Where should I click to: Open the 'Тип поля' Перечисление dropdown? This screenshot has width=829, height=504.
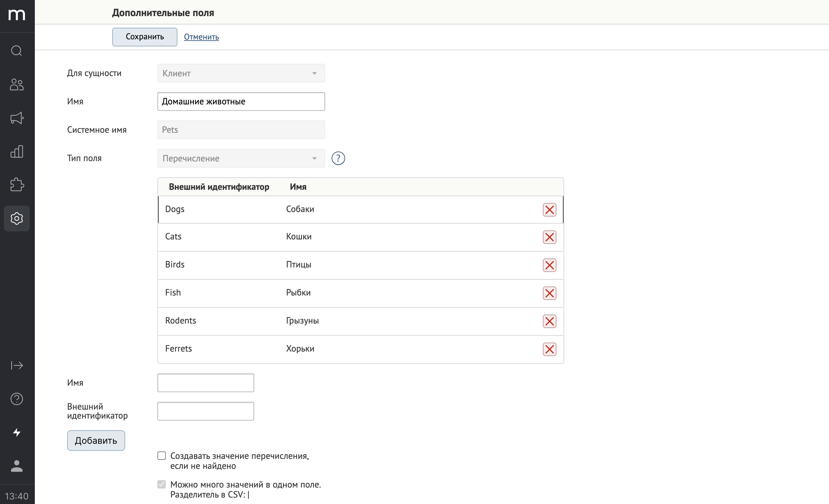pyautogui.click(x=241, y=158)
